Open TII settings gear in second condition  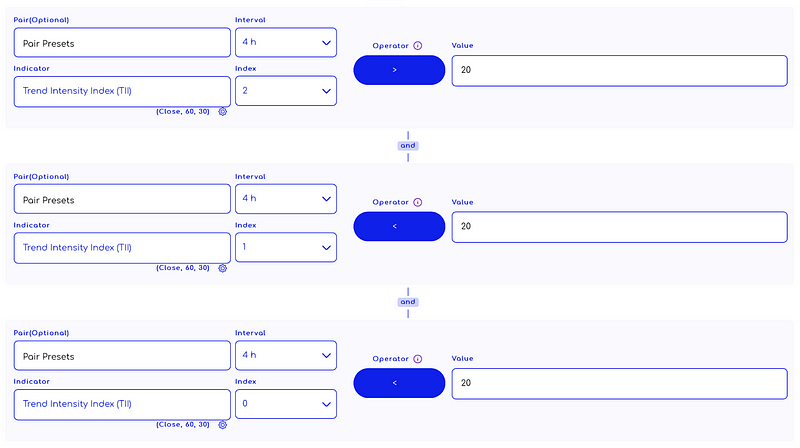click(x=222, y=268)
